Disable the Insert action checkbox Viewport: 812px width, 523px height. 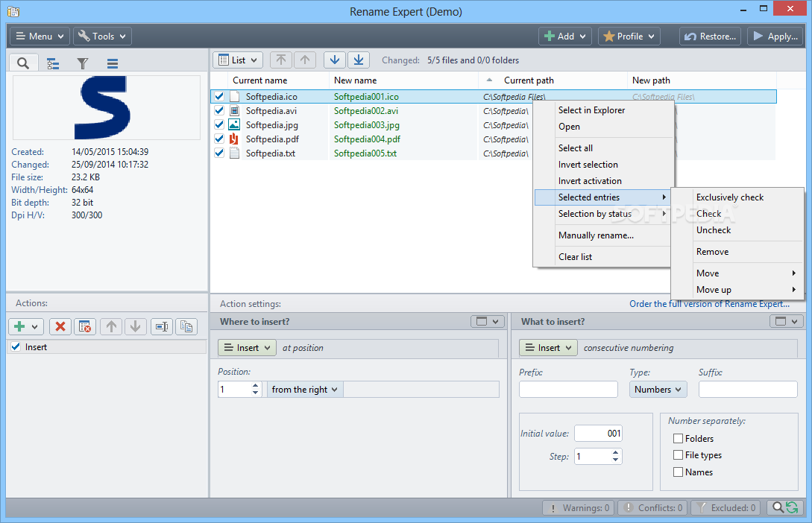(16, 346)
